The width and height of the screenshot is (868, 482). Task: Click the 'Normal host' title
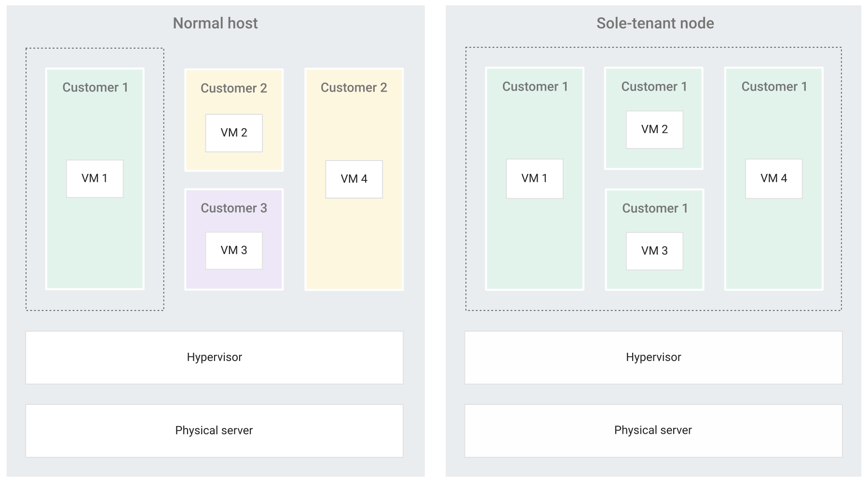tap(216, 23)
